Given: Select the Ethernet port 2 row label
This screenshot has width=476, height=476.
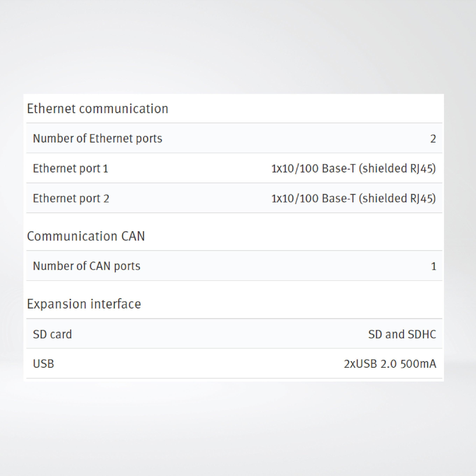Looking at the screenshot, I should click(x=71, y=198).
